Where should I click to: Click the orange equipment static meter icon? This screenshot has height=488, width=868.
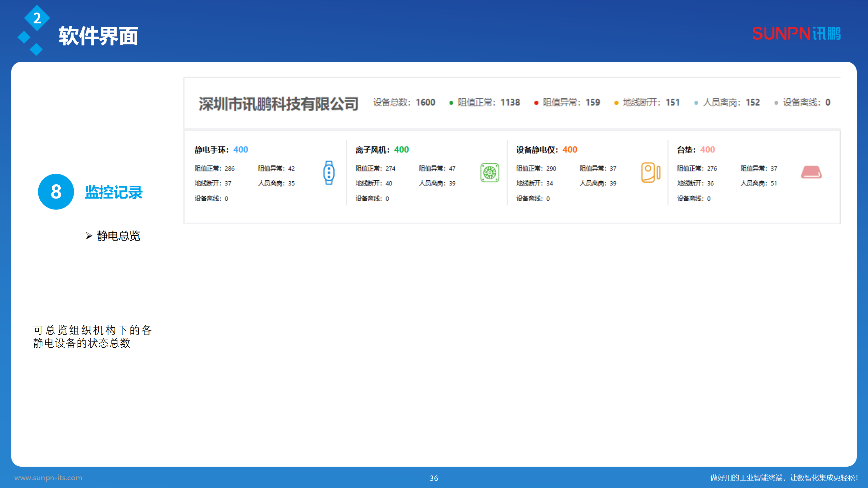tap(650, 172)
